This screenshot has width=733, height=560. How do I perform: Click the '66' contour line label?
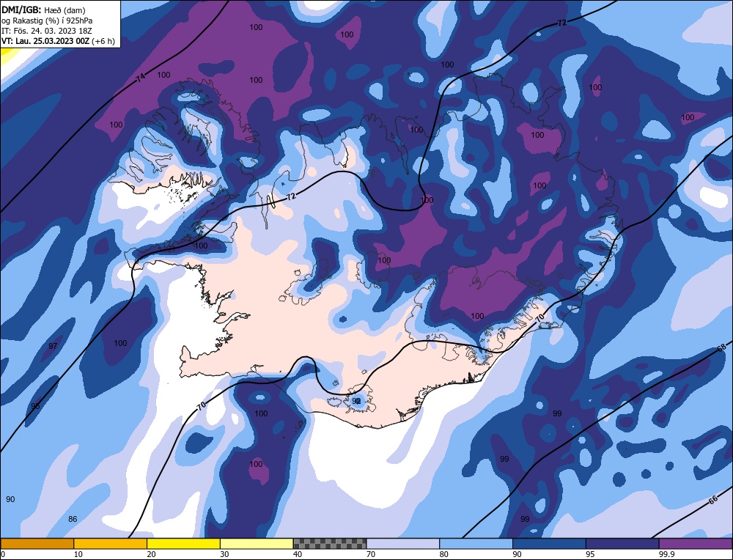[713, 500]
